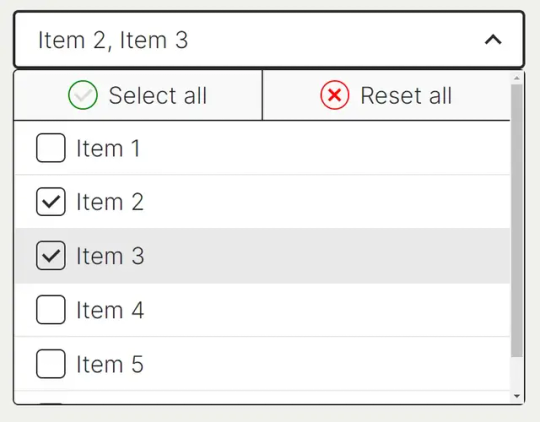
Task: Click the green checkmark Select all icon
Action: click(83, 95)
